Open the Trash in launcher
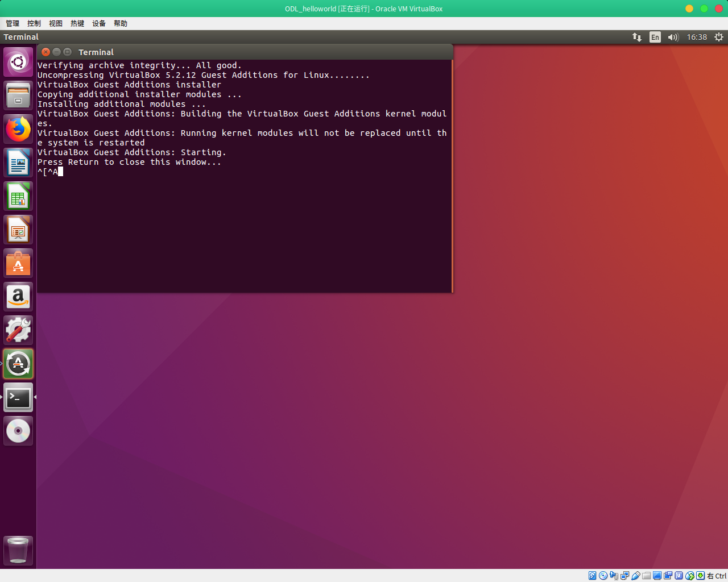This screenshot has height=582, width=728. point(18,550)
